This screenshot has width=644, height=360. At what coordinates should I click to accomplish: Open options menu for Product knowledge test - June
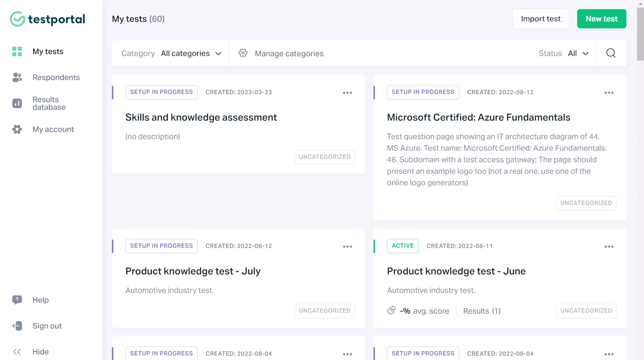609,246
